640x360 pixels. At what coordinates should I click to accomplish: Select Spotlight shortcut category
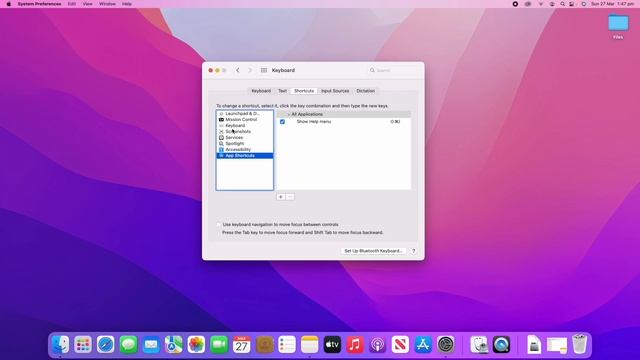click(245, 144)
